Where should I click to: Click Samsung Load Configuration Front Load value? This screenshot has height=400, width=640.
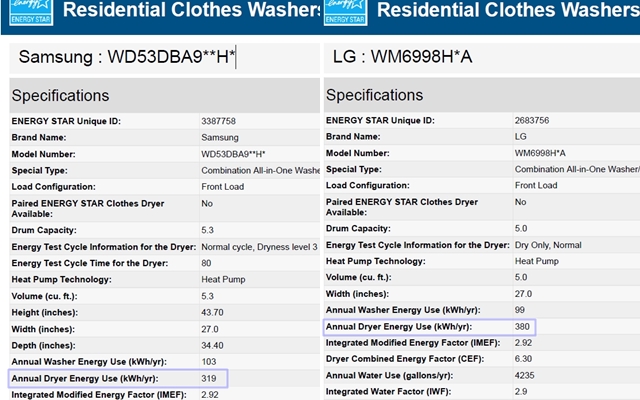point(222,187)
